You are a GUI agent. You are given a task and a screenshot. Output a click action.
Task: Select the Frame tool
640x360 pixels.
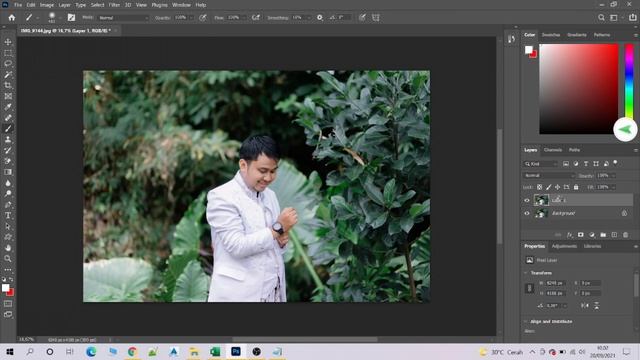pos(8,96)
